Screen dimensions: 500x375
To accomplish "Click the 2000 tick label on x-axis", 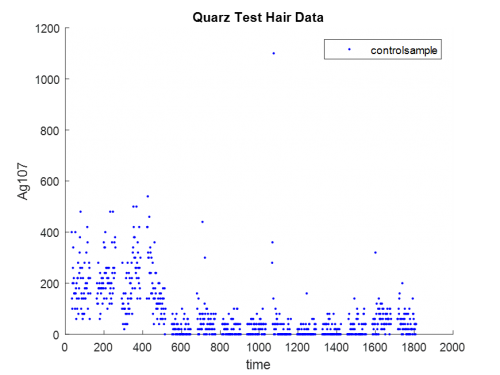I will 452,347.
